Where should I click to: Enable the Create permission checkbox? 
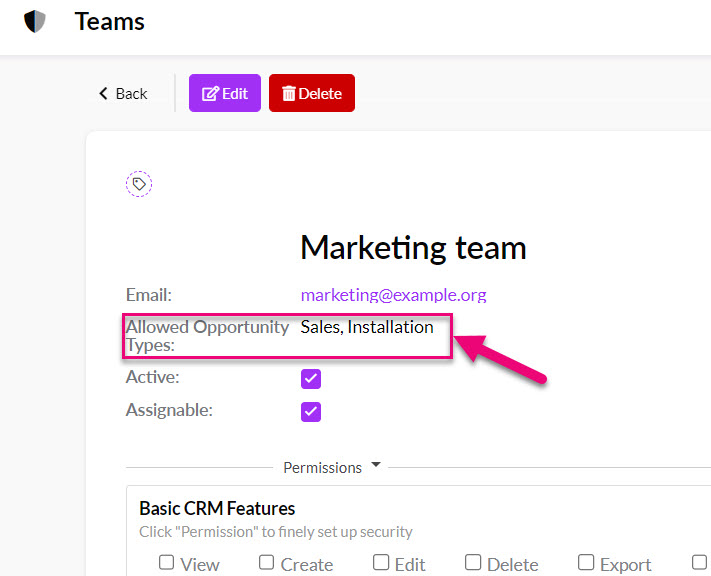[x=266, y=562]
